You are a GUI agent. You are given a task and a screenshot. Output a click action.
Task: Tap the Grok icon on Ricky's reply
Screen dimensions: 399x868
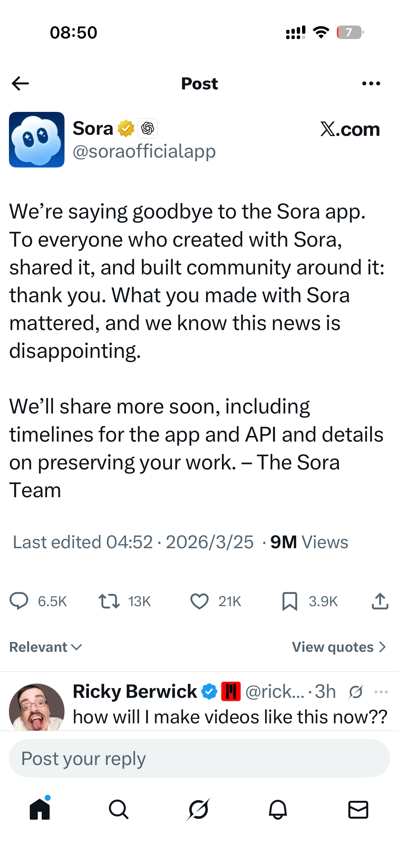pyautogui.click(x=356, y=692)
